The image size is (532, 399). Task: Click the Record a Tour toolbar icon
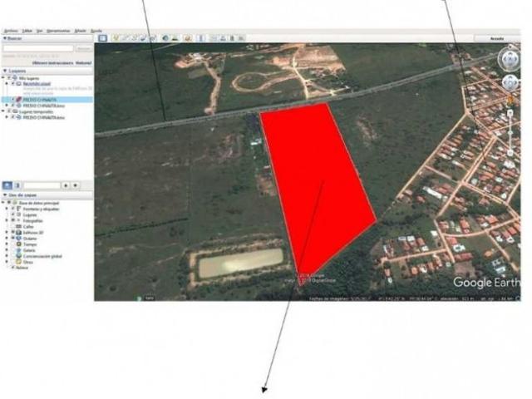pos(153,38)
